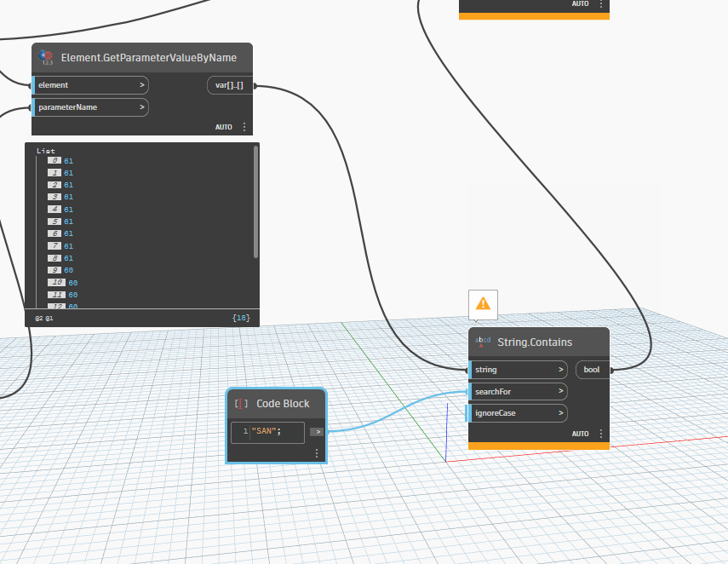This screenshot has height=564, width=728.
Task: Open the top-right node's three-dot menu
Action: [601, 4]
